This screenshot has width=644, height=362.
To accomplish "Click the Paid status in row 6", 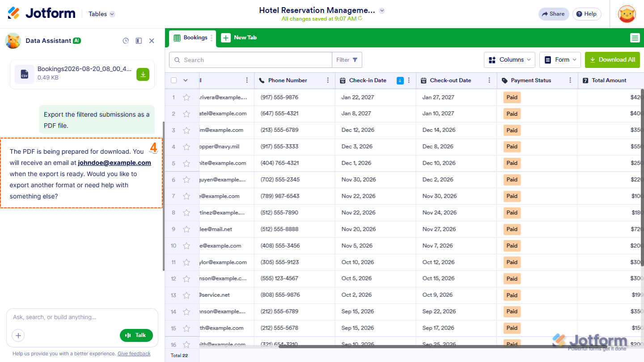I will coord(512,180).
